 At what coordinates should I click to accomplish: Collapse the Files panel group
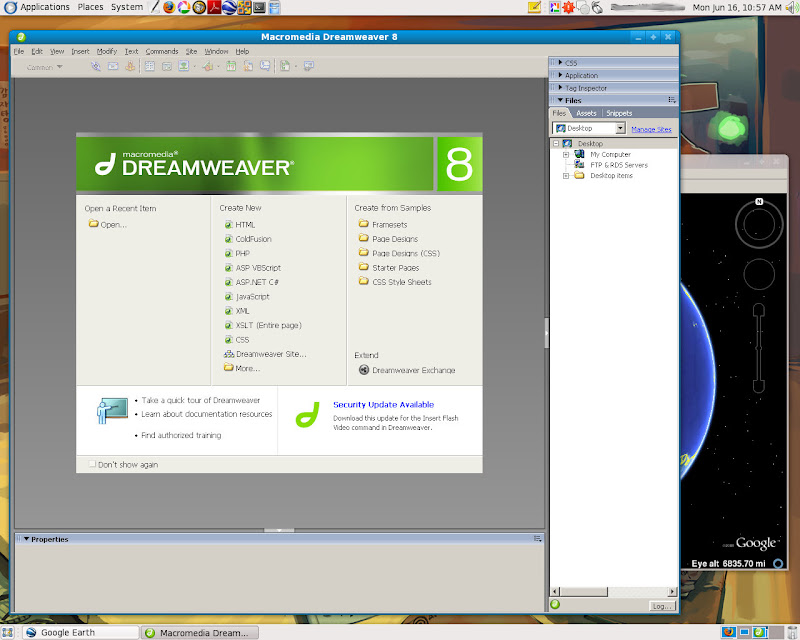click(560, 100)
